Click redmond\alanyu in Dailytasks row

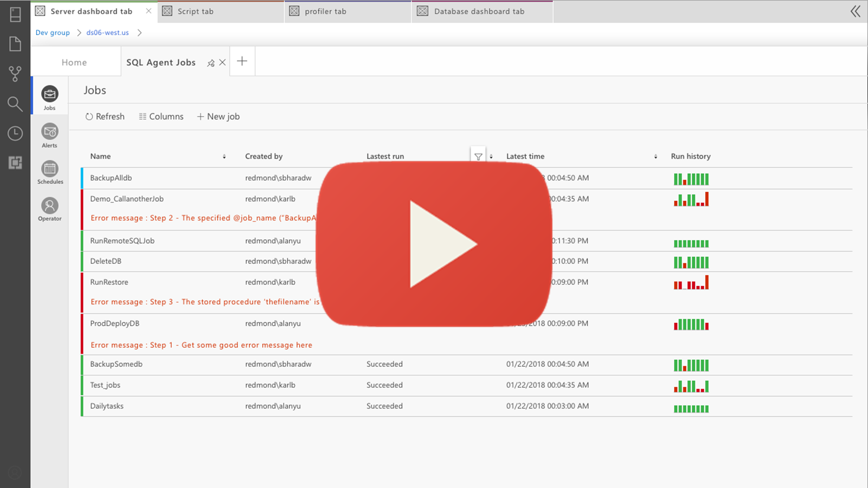point(273,406)
